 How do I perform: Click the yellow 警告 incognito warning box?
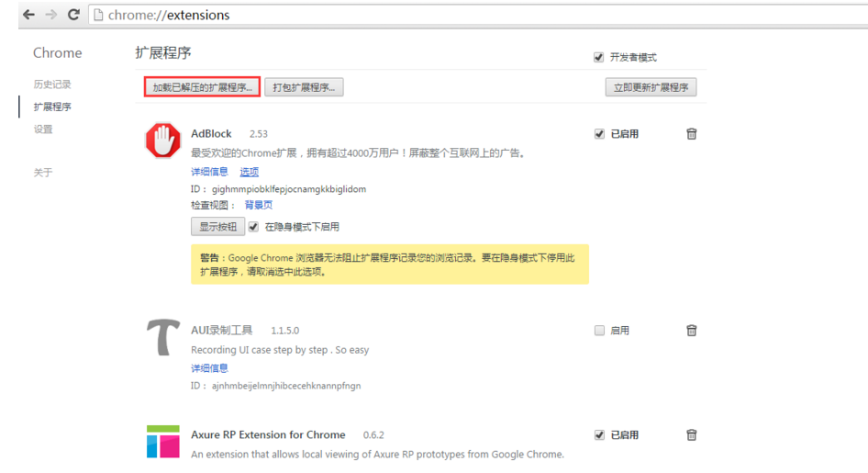(390, 265)
